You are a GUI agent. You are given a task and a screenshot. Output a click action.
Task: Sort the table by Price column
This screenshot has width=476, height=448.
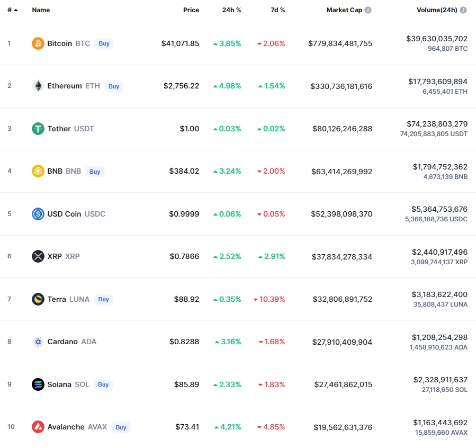191,10
